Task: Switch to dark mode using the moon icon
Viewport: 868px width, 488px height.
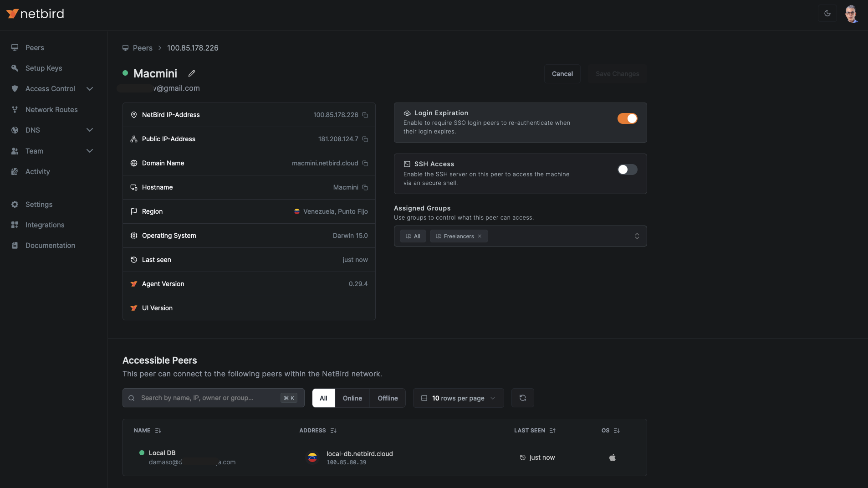Action: point(827,13)
